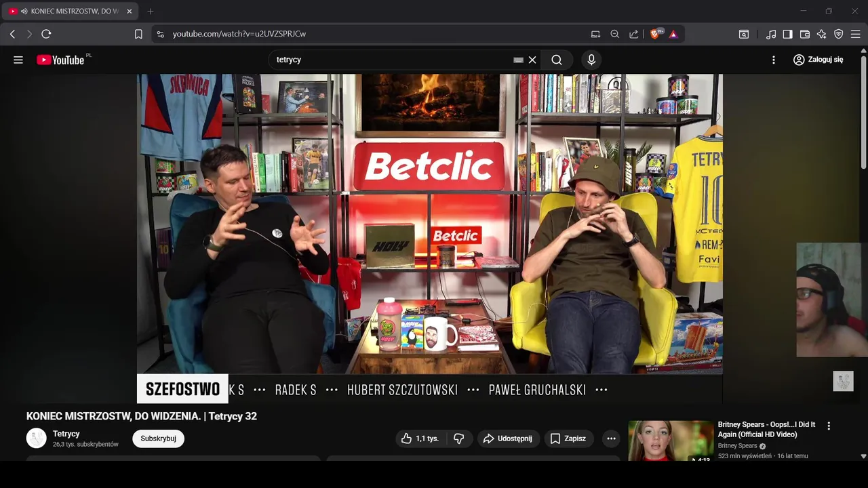Open site information icon beside the URL

160,34
